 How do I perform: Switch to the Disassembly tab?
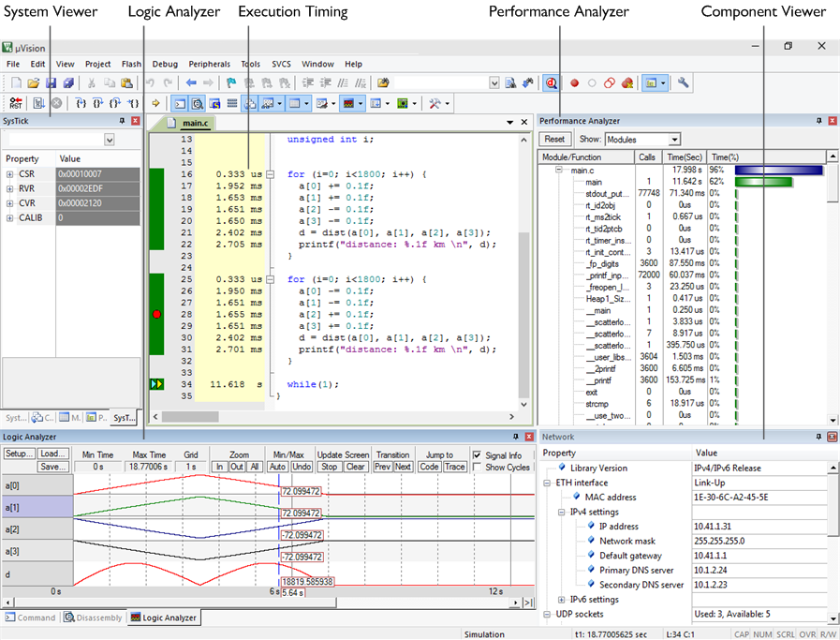94,618
